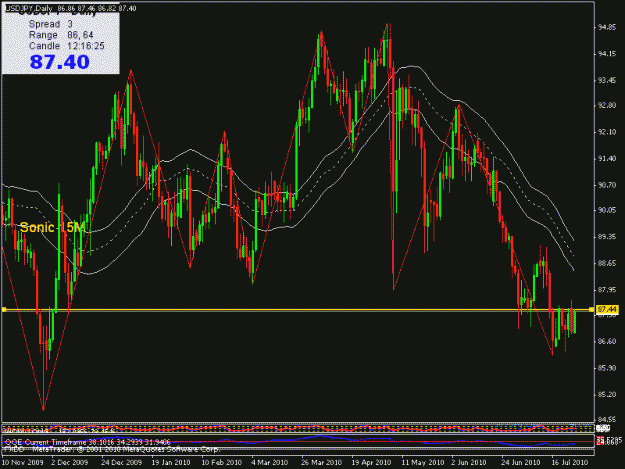Click the 92.10 price axis label
This screenshot has height=469, width=625.
tap(607, 132)
